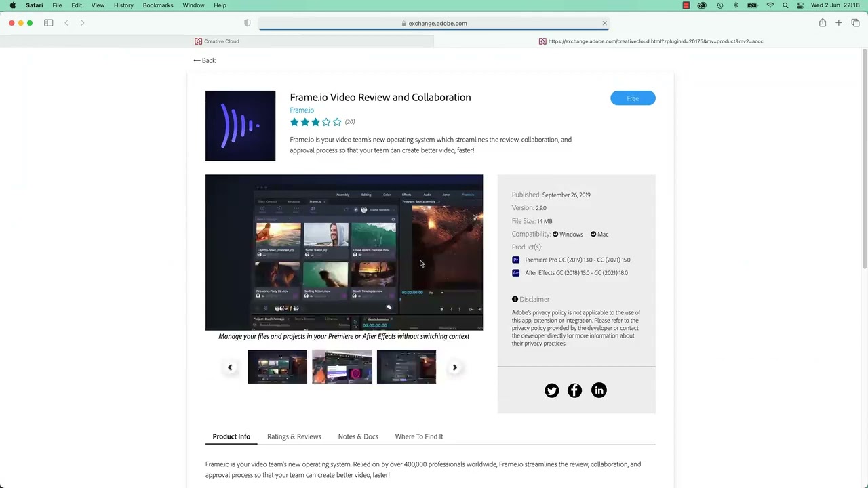Open Bluetooth menu bar icon
868x488 pixels.
coord(736,5)
